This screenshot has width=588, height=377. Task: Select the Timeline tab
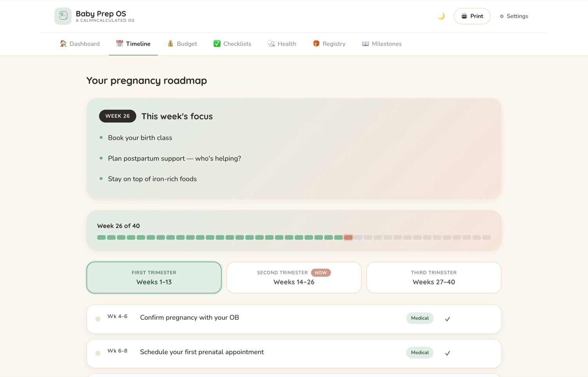tap(133, 44)
